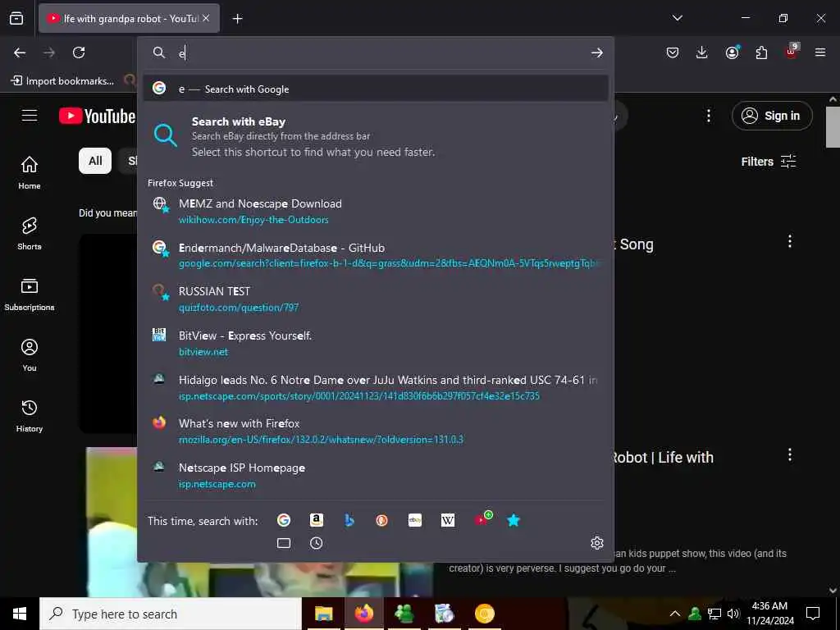Screen dimensions: 840x630
Task: Open Endermanch/MalwareDatabase GitHub suggestion
Action: click(x=376, y=255)
